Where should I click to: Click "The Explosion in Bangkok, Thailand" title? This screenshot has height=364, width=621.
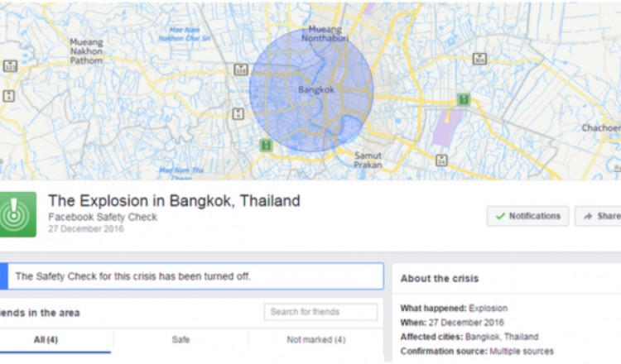coord(174,200)
